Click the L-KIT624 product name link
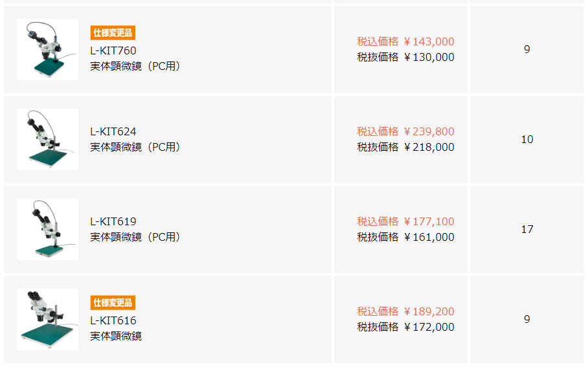This screenshot has width=588, height=367. [113, 131]
